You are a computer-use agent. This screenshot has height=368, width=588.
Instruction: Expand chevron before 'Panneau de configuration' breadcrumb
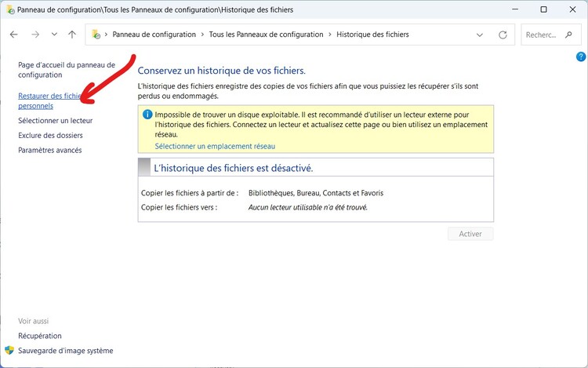pyautogui.click(x=106, y=35)
